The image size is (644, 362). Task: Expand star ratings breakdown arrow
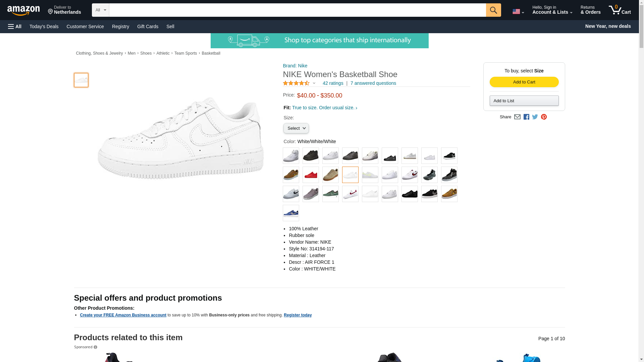point(314,83)
